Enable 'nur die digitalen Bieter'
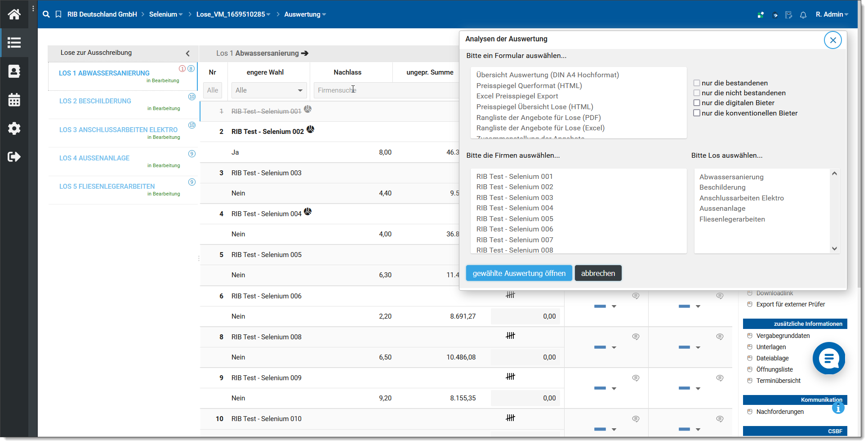This screenshot has width=868, height=444. 697,103
